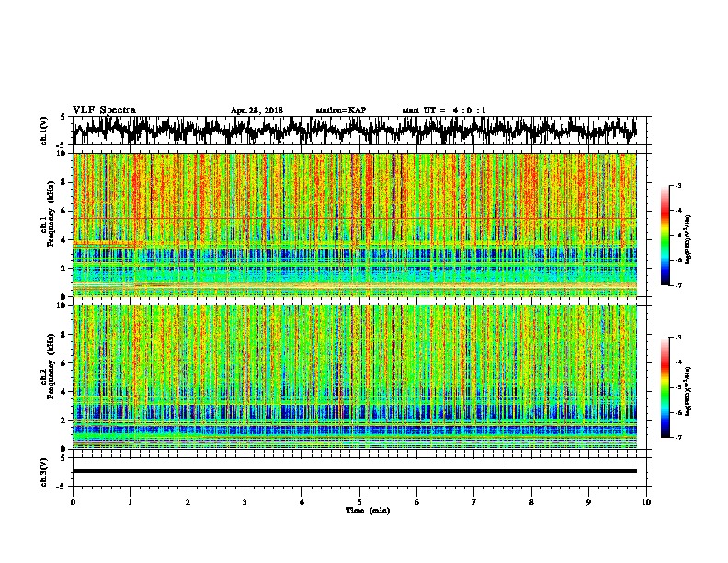Image resolution: width=728 pixels, height=563 pixels.
Task: Click the ch.2 spectrogram color scale bar
Action: click(x=665, y=387)
